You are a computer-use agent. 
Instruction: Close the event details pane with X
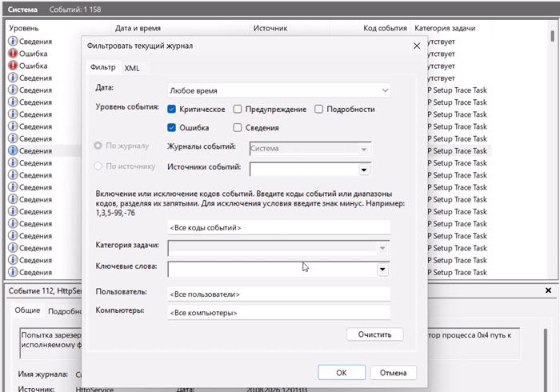pyautogui.click(x=548, y=290)
